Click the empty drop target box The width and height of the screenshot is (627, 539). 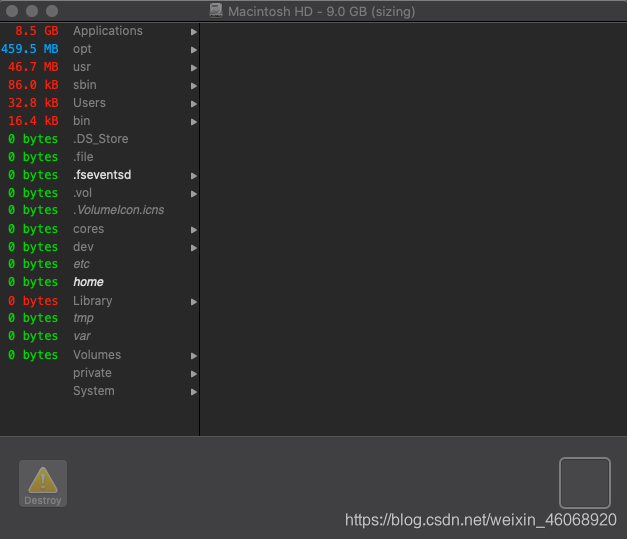(x=585, y=483)
